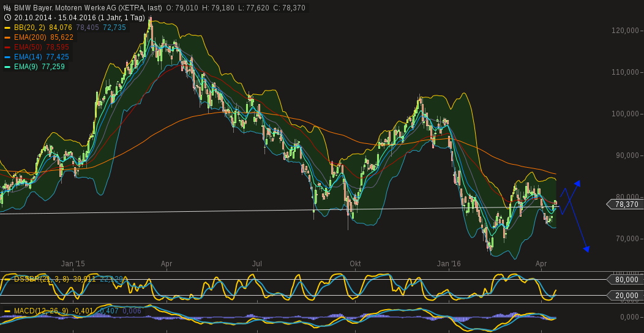Click the high value H: 79,180 in header
This screenshot has height=333, width=644.
tap(217, 8)
